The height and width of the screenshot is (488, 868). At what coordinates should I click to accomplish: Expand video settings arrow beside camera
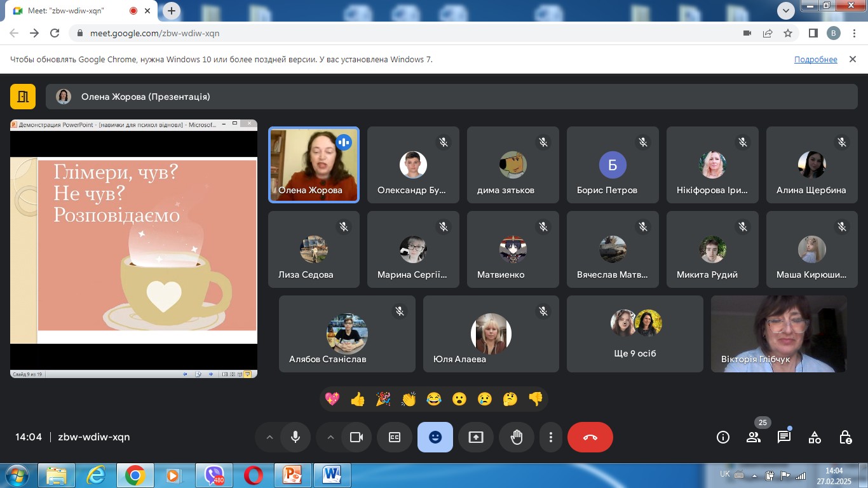click(330, 437)
